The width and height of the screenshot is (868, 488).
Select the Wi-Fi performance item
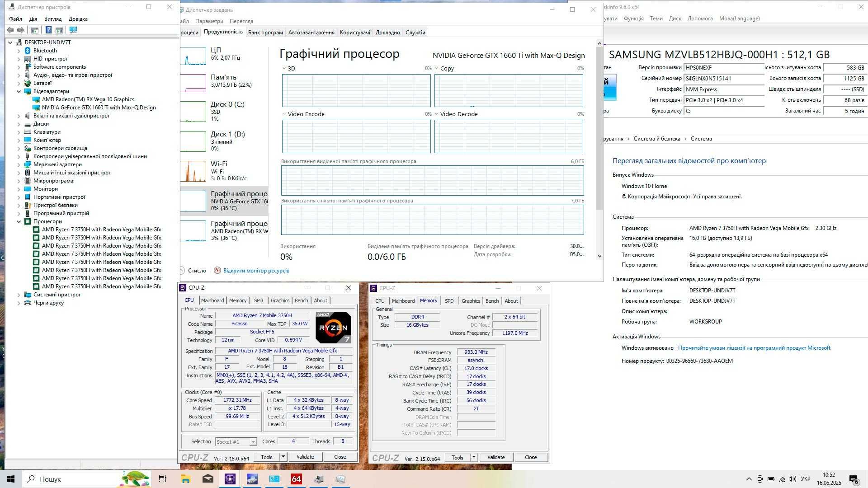pos(225,171)
